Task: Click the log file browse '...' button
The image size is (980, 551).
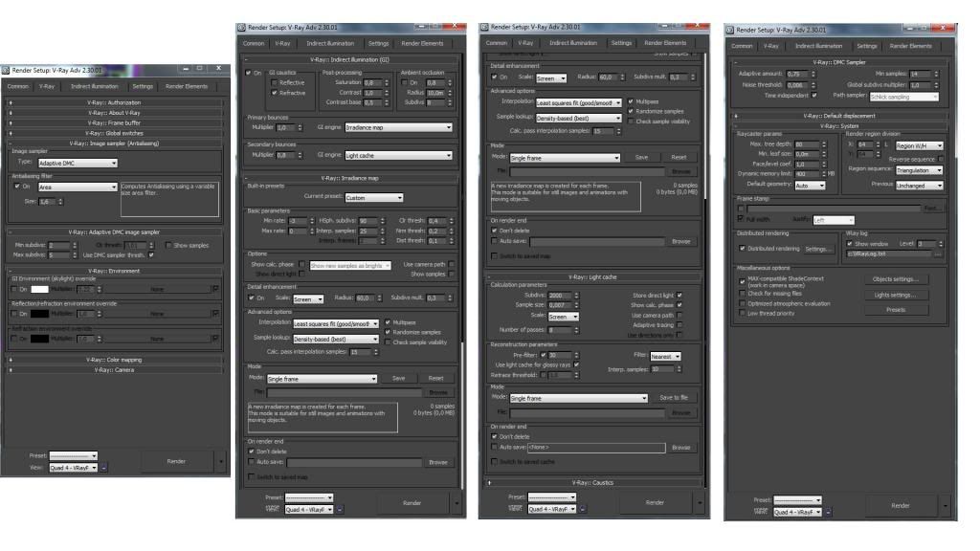Action: coord(938,254)
